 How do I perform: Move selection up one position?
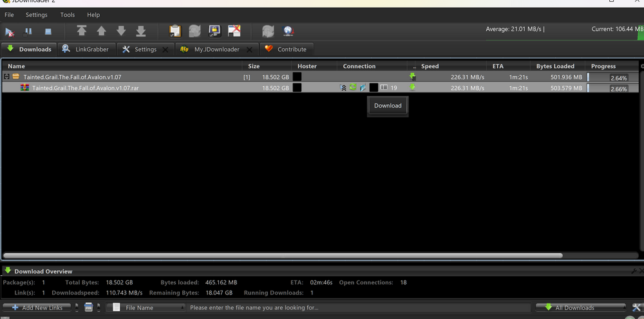point(102,31)
